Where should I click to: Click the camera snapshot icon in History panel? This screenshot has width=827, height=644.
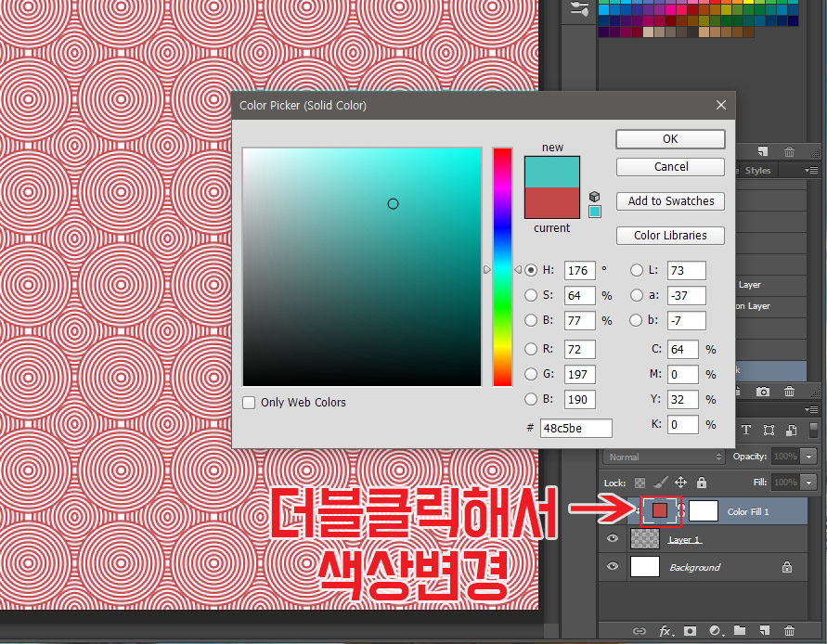[763, 392]
